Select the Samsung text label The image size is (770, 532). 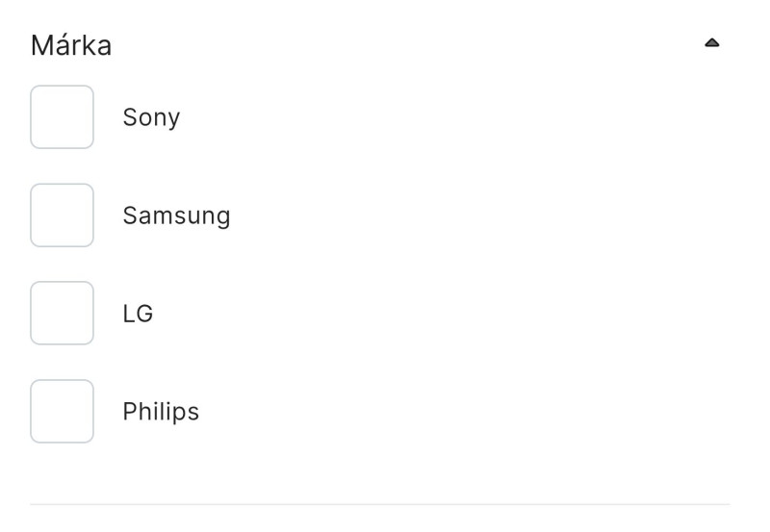[176, 215]
